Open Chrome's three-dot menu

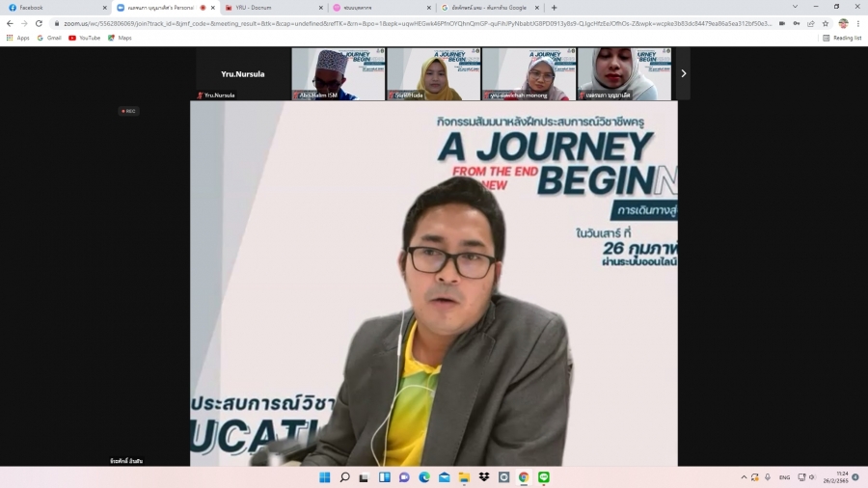(x=858, y=23)
